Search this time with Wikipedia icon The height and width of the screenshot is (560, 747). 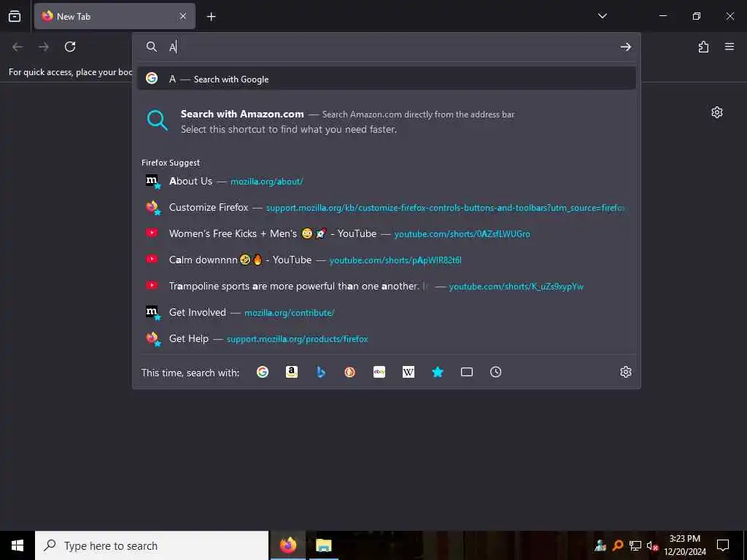(x=409, y=372)
